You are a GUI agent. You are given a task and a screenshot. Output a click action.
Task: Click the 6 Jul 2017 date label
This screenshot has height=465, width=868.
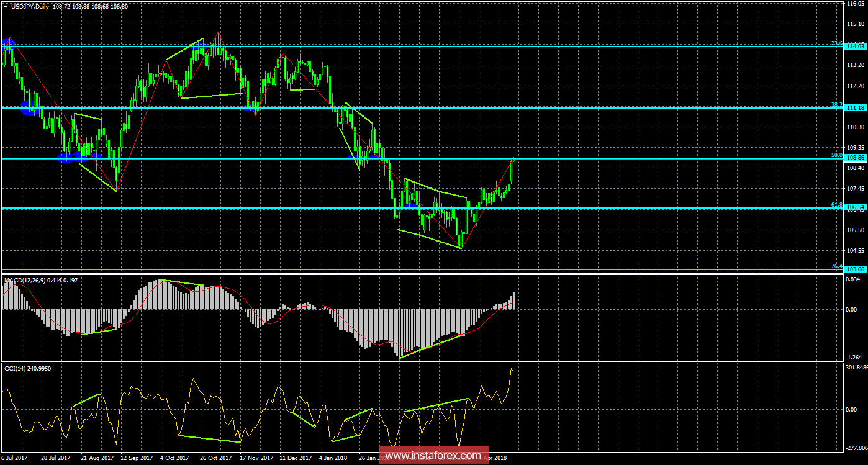(16, 458)
